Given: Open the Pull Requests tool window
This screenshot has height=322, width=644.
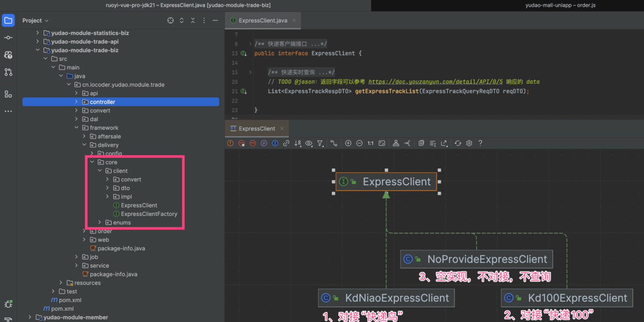Looking at the screenshot, I should click(8, 72).
